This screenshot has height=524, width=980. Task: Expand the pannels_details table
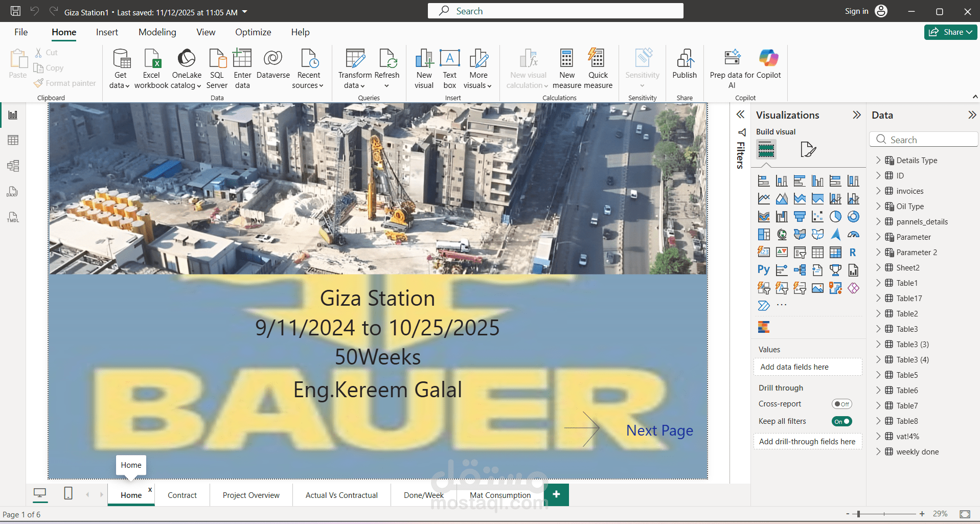pyautogui.click(x=878, y=221)
